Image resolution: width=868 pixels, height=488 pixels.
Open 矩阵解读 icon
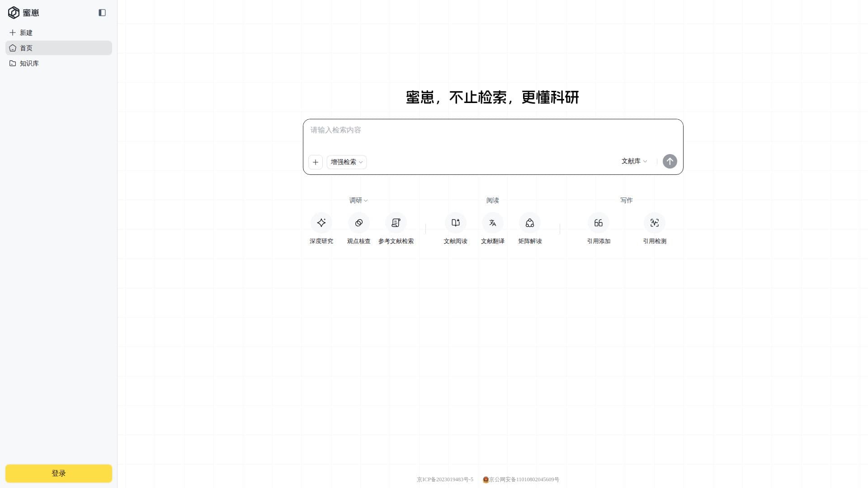pyautogui.click(x=530, y=223)
